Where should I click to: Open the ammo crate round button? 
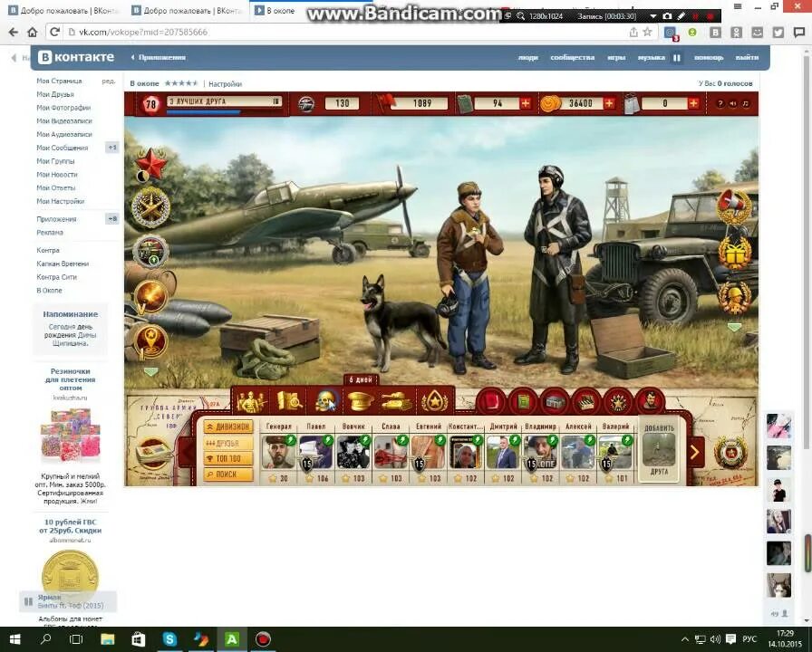[x=586, y=401]
